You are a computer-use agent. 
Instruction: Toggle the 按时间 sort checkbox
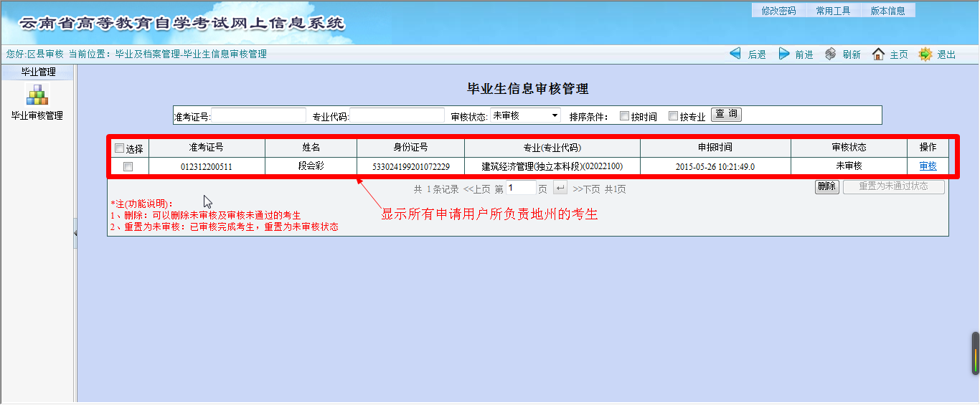pyautogui.click(x=624, y=115)
